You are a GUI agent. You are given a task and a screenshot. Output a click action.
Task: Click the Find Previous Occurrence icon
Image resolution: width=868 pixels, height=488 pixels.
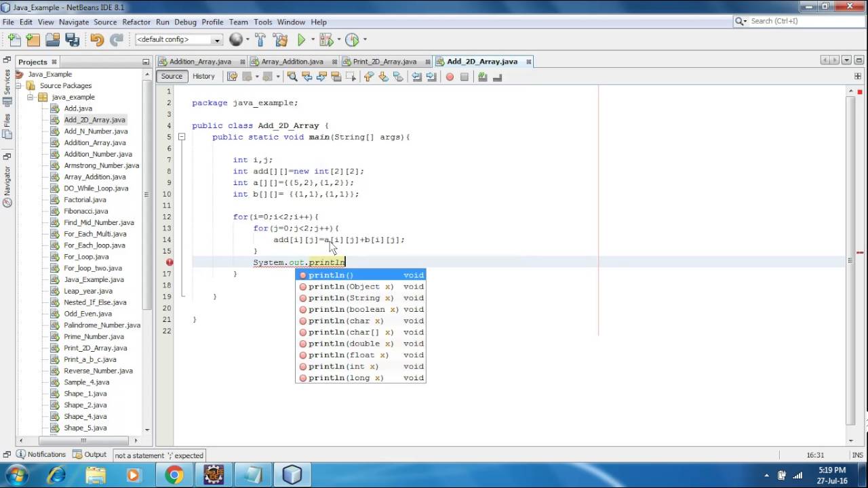pos(307,77)
